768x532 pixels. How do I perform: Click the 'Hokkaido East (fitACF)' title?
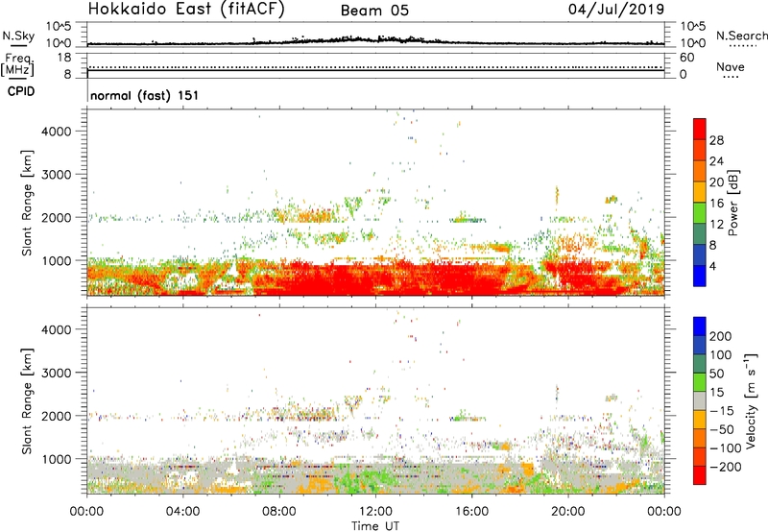coord(185,10)
